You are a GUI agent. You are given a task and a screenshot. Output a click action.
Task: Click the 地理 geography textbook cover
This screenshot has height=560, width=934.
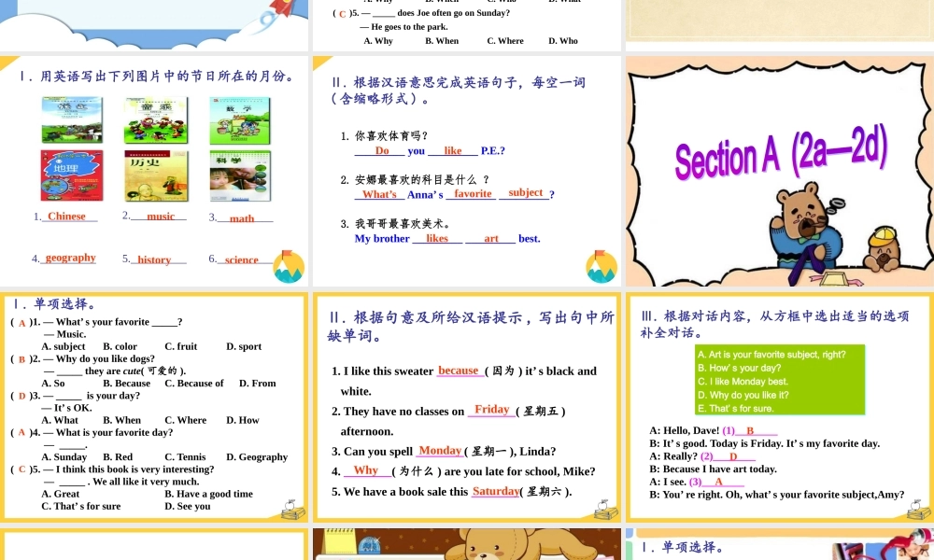click(x=72, y=175)
